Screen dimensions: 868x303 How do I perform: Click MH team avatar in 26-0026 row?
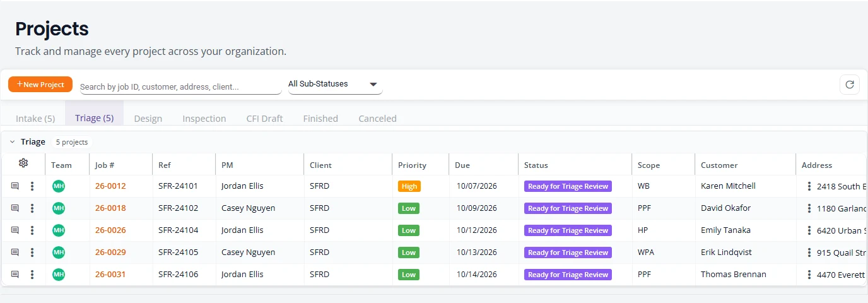coord(59,230)
